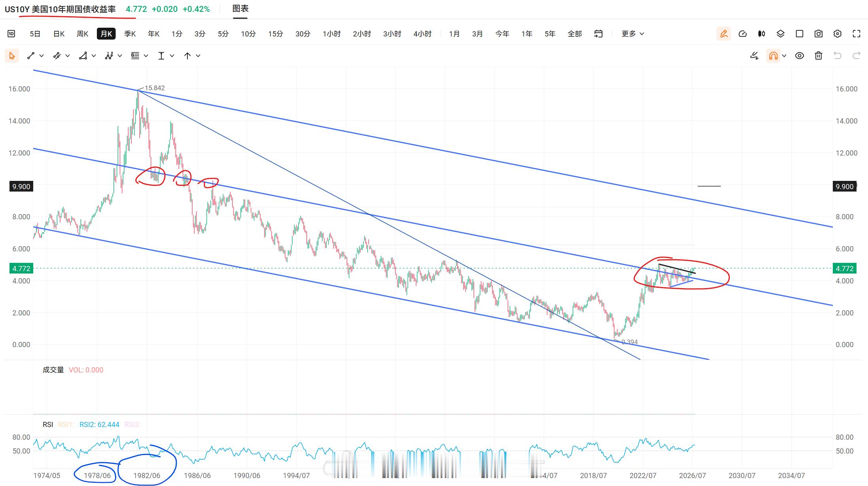The image size is (868, 486).
Task: Select the 1分 interval
Action: click(x=177, y=34)
